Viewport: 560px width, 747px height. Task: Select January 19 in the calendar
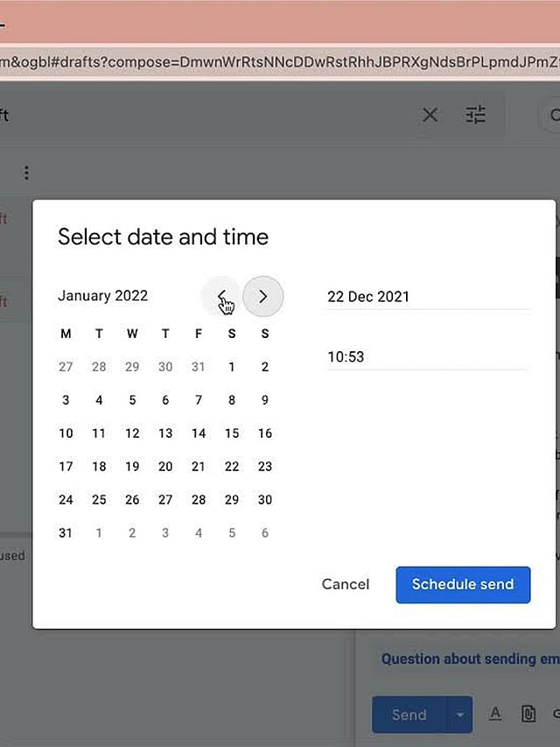point(132,467)
